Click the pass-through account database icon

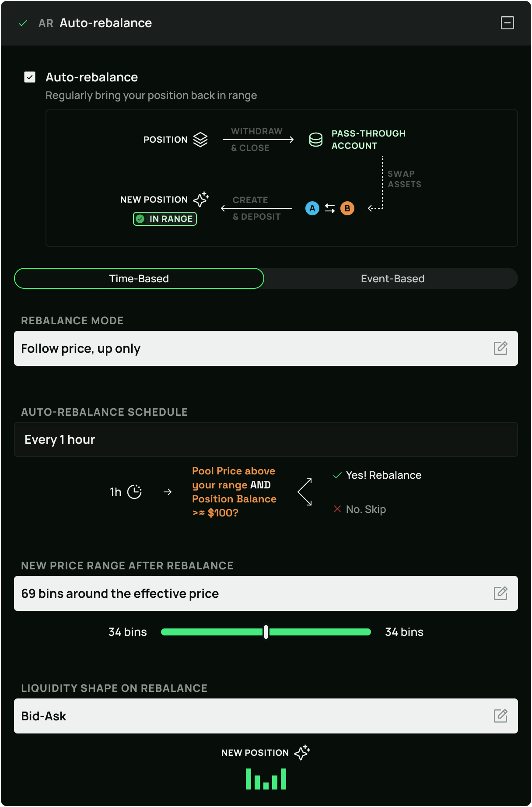tap(315, 140)
